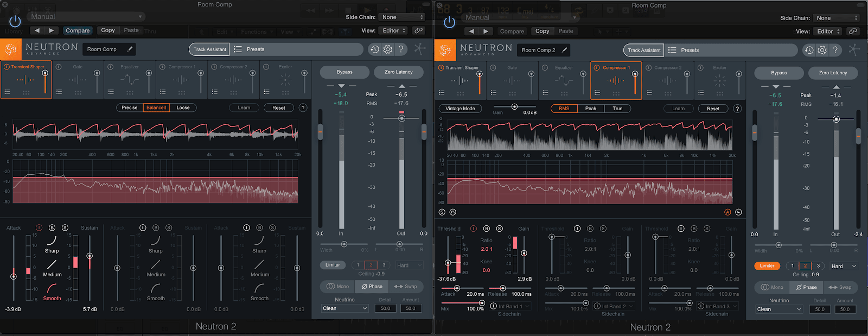Image resolution: width=868 pixels, height=336 pixels.
Task: Click Track Assistant in left Neutron
Action: point(209,49)
